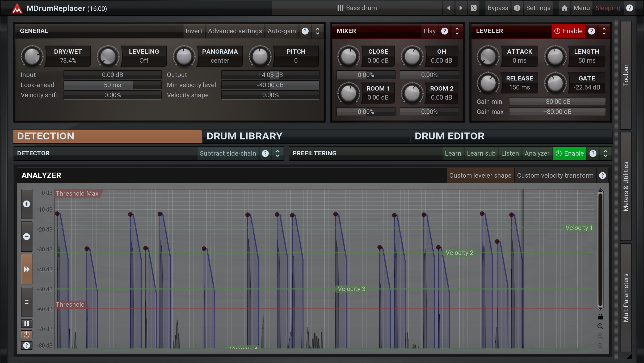Pause the analyzer display
Image resolution: width=644 pixels, height=363 pixels.
click(27, 324)
